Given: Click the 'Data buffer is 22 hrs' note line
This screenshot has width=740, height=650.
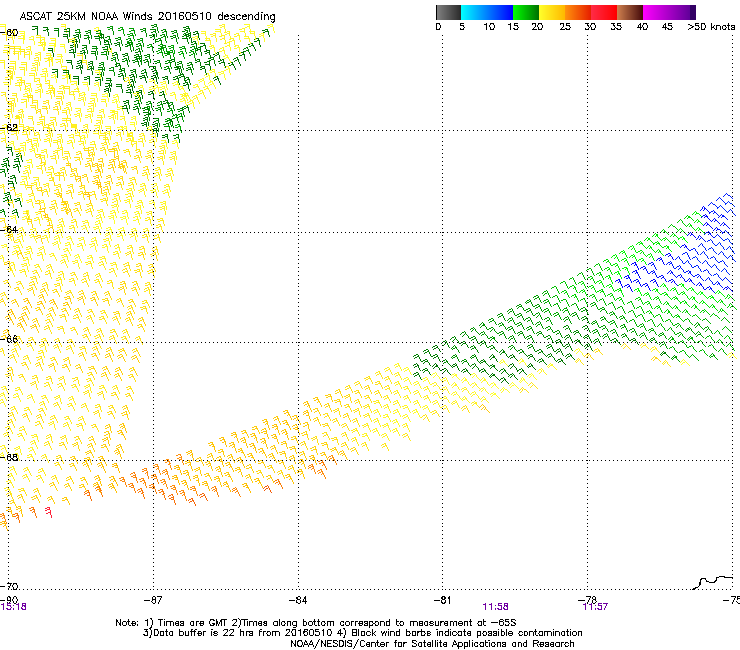Looking at the screenshot, I should (x=363, y=633).
